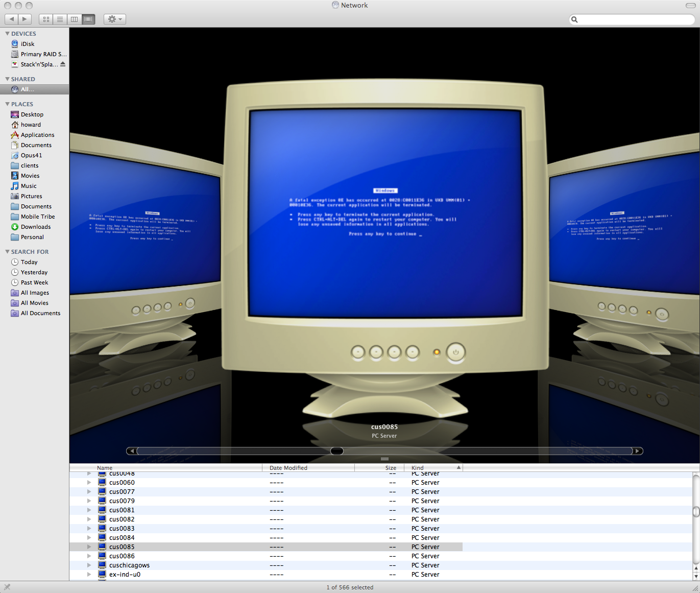Select All under Shared
The width and height of the screenshot is (700, 593).
click(34, 89)
